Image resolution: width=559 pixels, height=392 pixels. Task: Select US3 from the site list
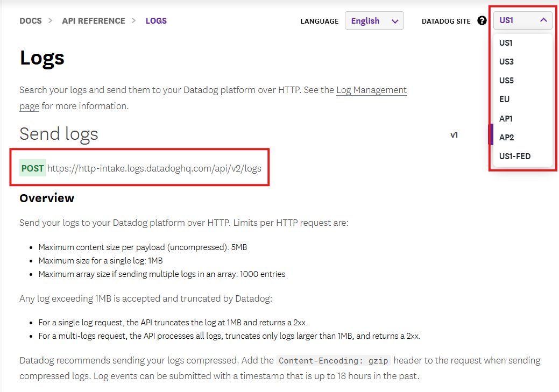(x=506, y=61)
